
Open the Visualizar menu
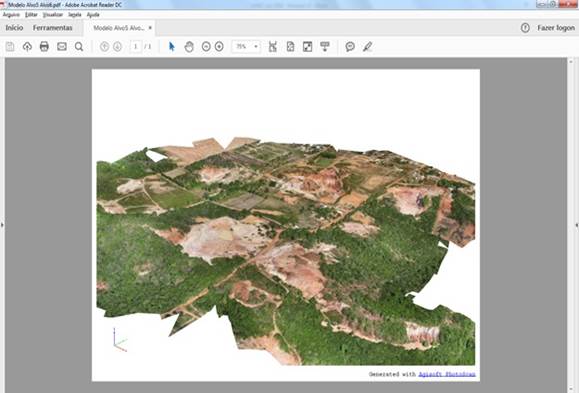(x=53, y=15)
